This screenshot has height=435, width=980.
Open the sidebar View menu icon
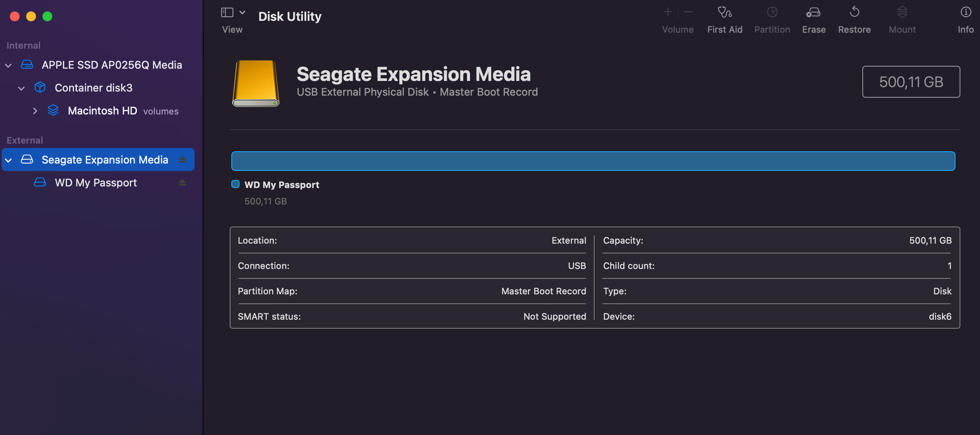point(227,12)
